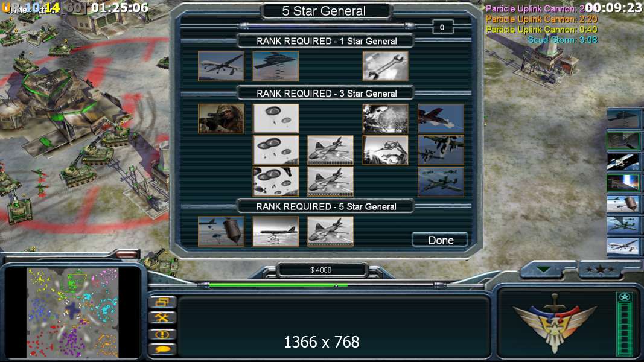Open the chat bubble communicator button
Image resolution: width=644 pixels, height=362 pixels.
(162, 349)
